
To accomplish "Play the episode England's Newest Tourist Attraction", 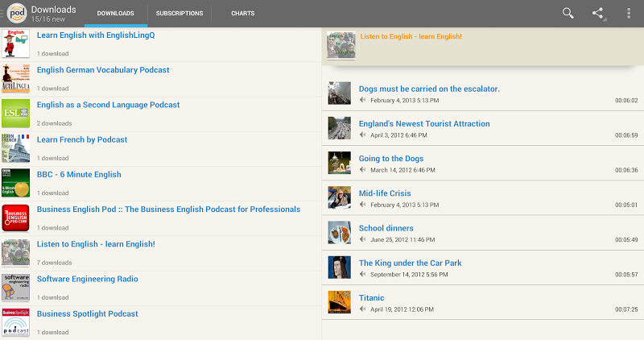I will [423, 124].
